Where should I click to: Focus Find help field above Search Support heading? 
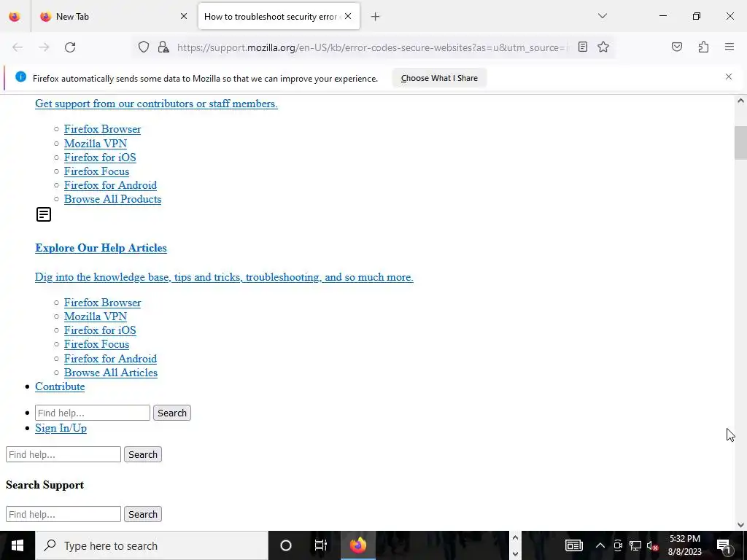(x=63, y=454)
